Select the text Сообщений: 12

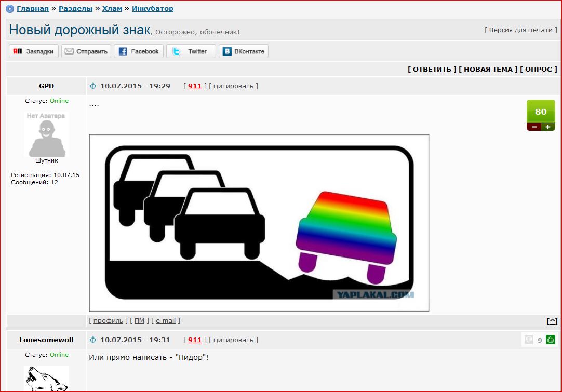(34, 182)
